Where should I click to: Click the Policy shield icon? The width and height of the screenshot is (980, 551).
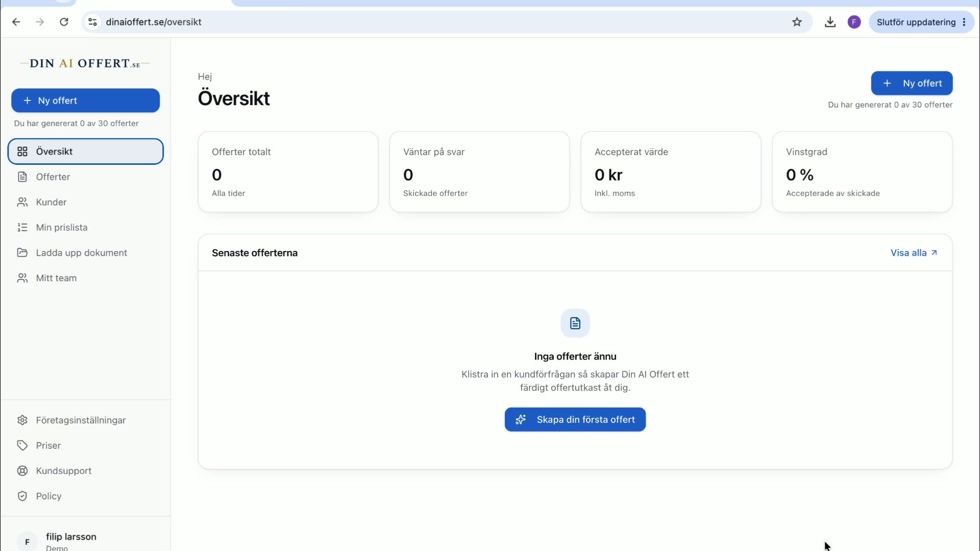pos(22,496)
